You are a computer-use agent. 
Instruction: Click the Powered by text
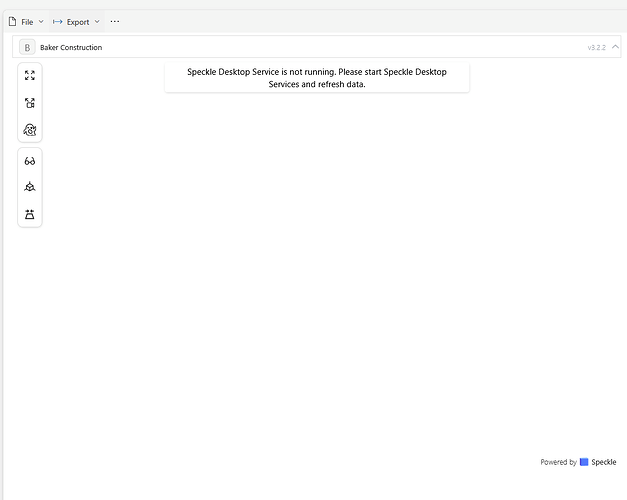tap(558, 462)
